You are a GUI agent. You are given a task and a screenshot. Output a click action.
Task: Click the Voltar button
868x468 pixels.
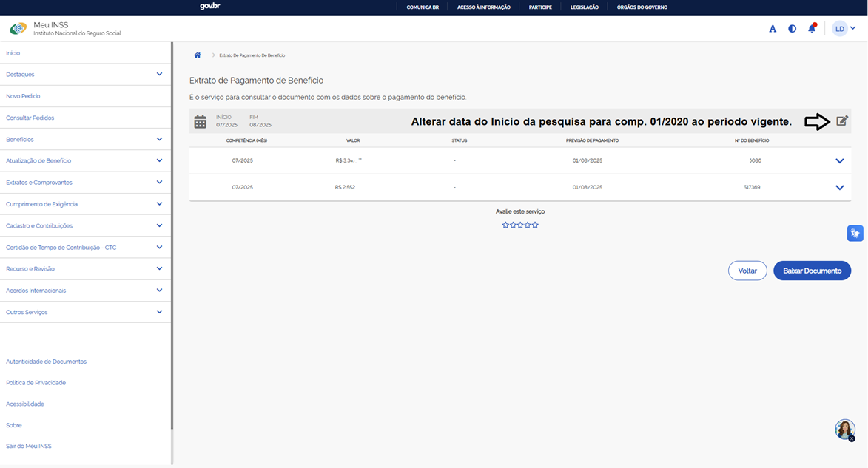pyautogui.click(x=747, y=271)
